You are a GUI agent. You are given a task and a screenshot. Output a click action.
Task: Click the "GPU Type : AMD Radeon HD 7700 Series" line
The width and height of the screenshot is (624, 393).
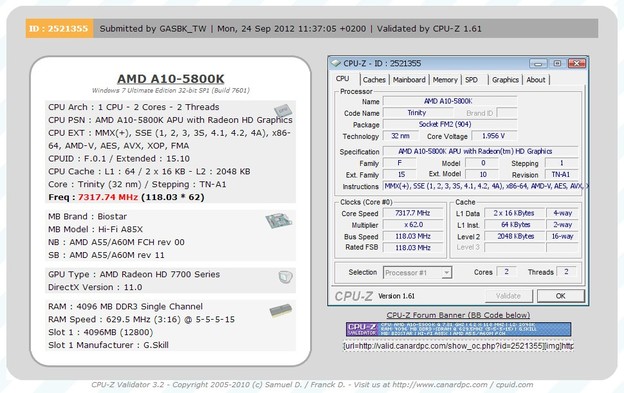pyautogui.click(x=134, y=274)
